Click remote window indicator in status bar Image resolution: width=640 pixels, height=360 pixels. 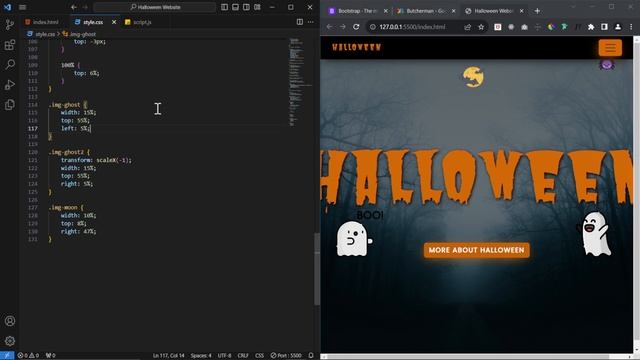point(7,355)
